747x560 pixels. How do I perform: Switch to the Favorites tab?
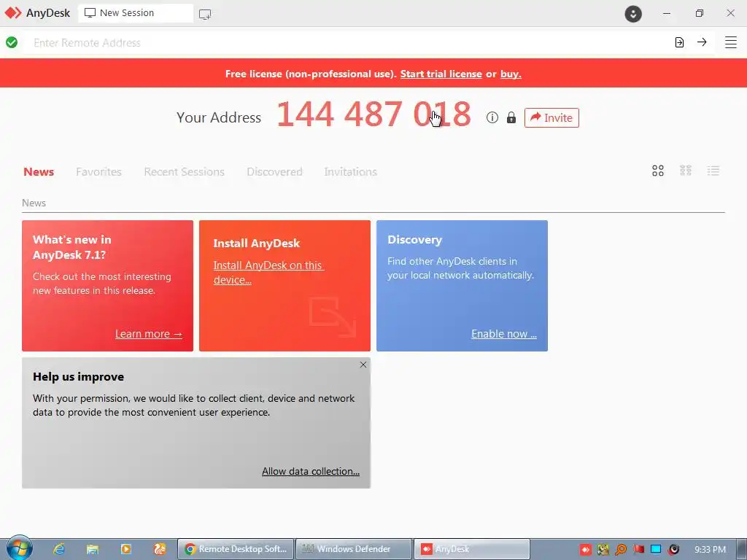[x=98, y=171]
